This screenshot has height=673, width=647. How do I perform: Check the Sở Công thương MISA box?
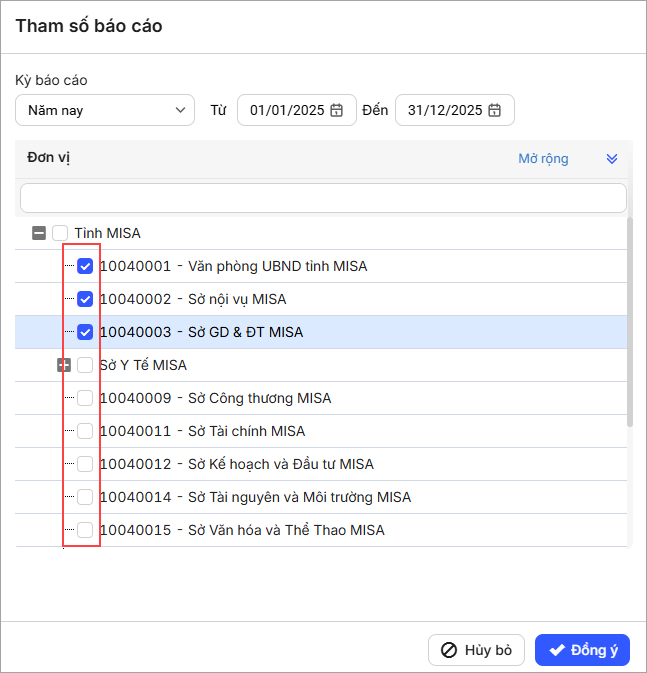[85, 398]
